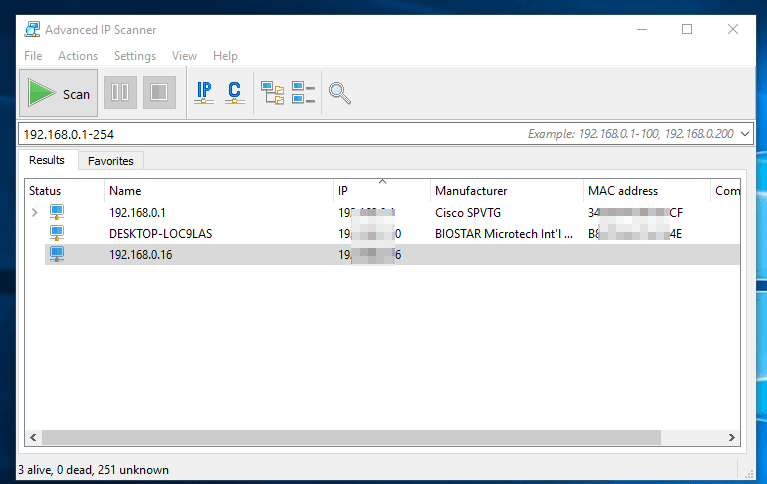Open the IP range history dropdown
The height and width of the screenshot is (484, 767).
point(745,133)
